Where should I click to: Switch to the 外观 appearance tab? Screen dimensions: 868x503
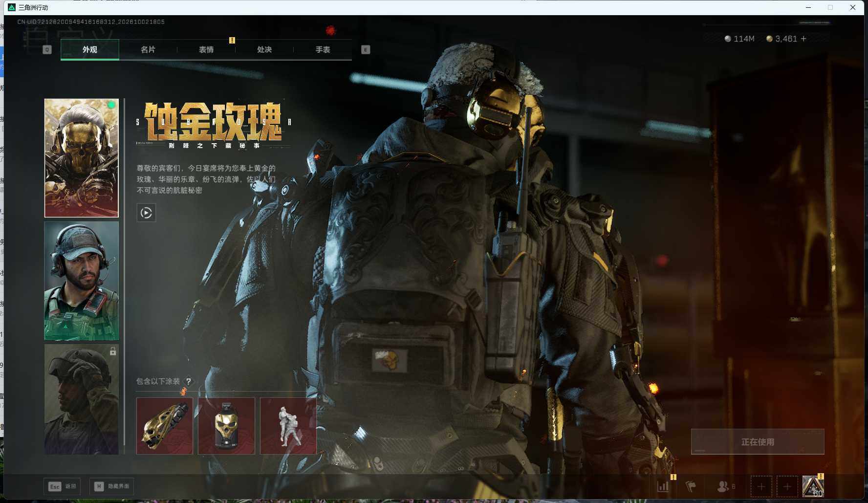click(89, 49)
